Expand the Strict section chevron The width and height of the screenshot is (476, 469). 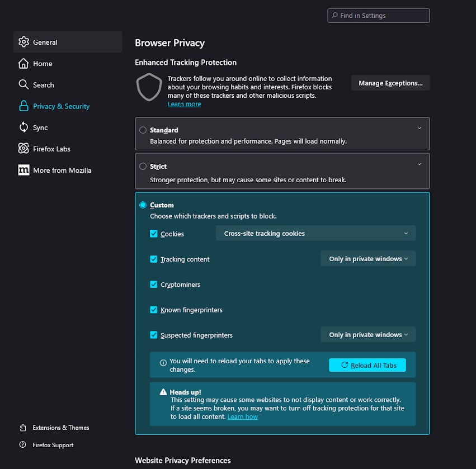point(420,164)
